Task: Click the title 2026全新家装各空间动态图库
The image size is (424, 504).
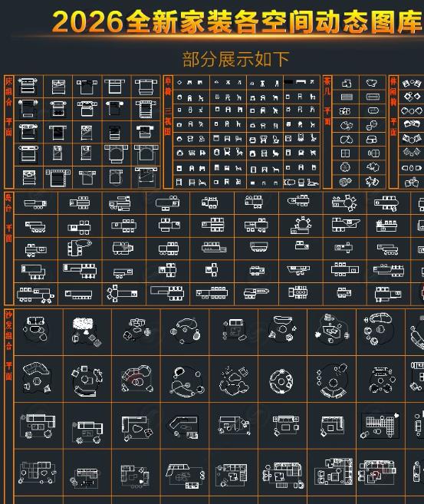Action: [x=237, y=21]
